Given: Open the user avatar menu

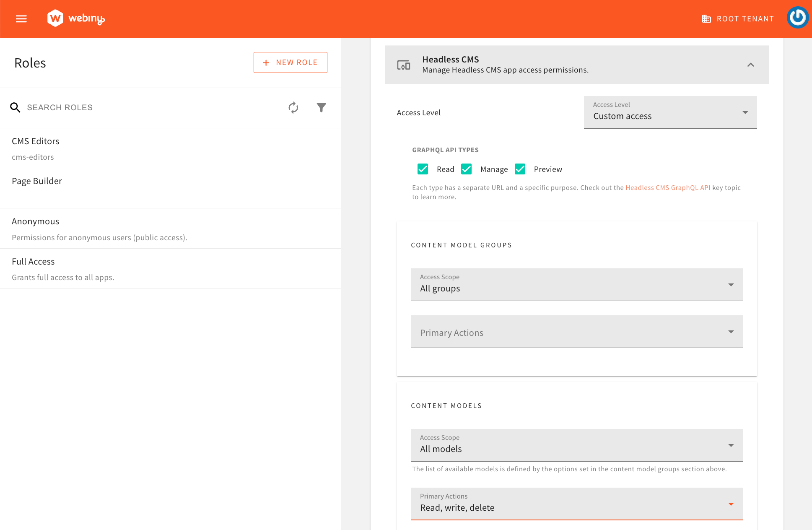Looking at the screenshot, I should pos(797,18).
